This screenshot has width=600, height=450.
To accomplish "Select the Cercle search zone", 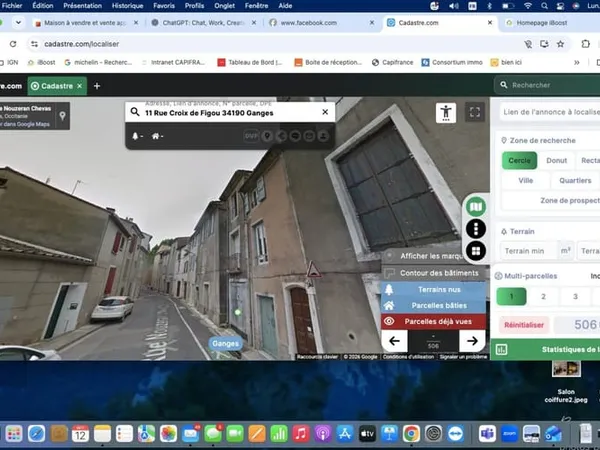I will (519, 160).
